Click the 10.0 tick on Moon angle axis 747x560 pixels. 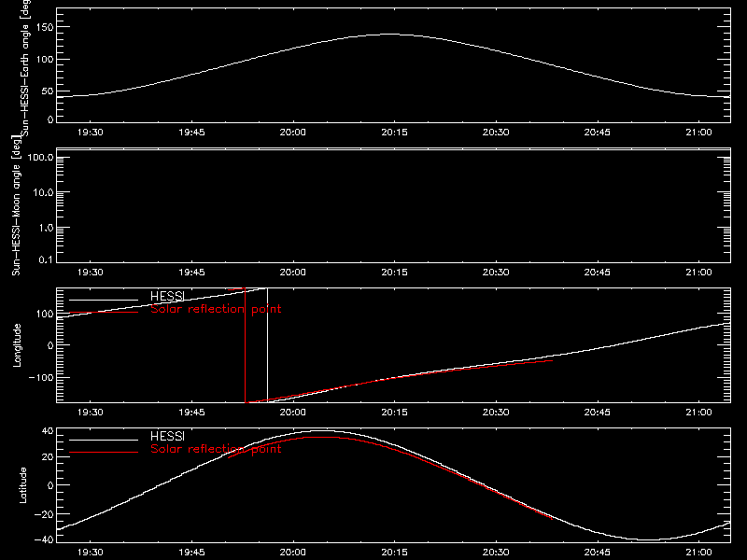click(43, 192)
